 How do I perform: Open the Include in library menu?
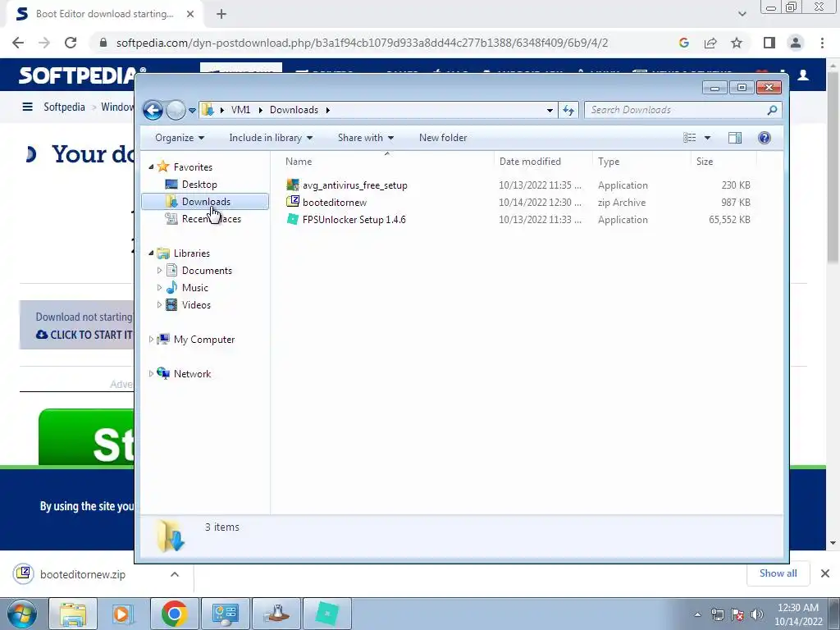271,138
